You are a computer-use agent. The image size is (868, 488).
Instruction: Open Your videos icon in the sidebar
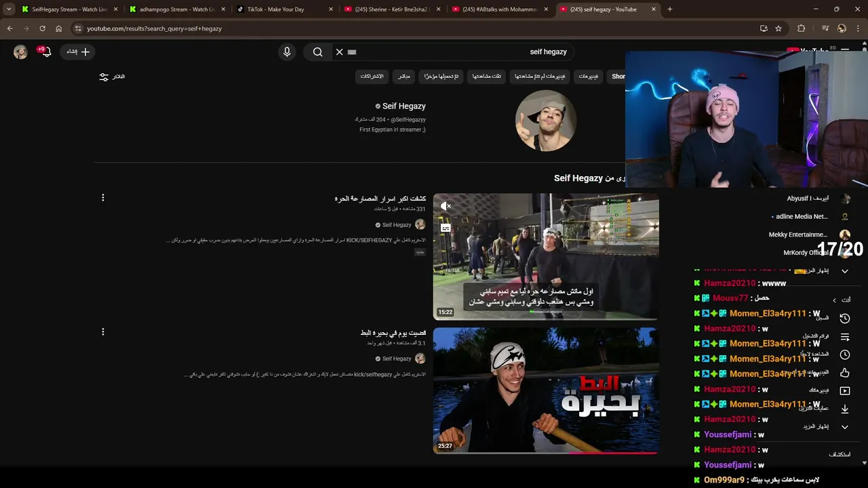[x=845, y=390]
